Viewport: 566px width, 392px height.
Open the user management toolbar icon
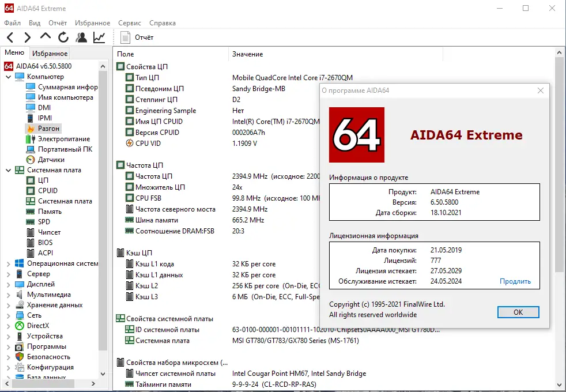pyautogui.click(x=81, y=37)
